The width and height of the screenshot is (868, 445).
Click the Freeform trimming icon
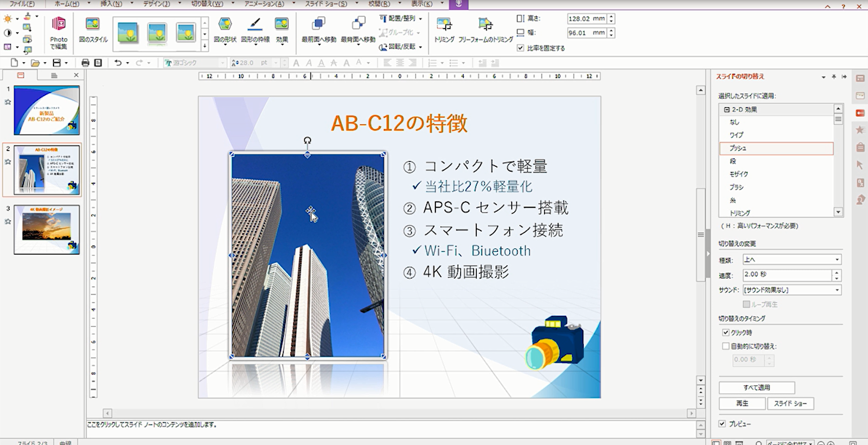click(x=485, y=24)
